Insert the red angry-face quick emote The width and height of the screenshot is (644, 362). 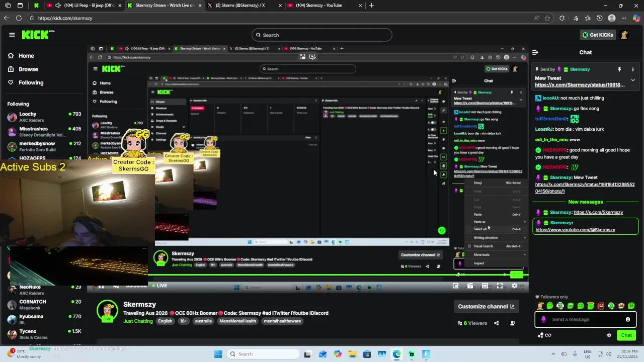(601, 306)
